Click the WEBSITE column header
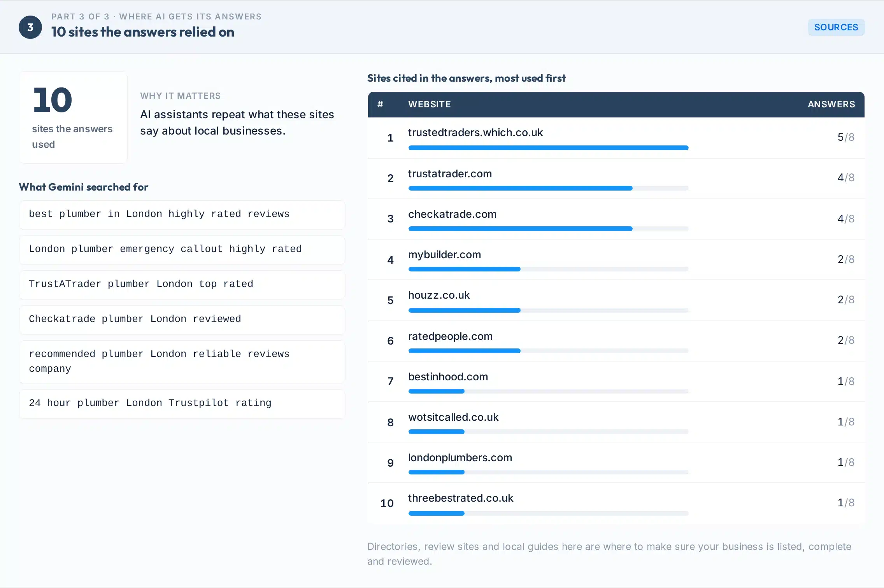The height and width of the screenshot is (588, 884). [x=430, y=104]
